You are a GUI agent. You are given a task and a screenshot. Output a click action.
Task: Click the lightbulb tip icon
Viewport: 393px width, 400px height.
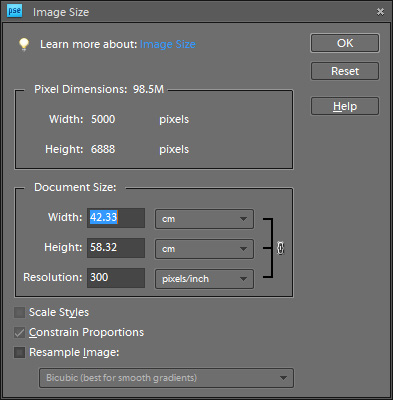tap(24, 44)
